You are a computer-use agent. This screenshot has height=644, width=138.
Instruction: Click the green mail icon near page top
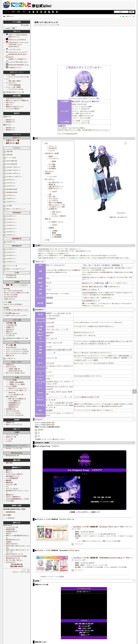(123, 17)
